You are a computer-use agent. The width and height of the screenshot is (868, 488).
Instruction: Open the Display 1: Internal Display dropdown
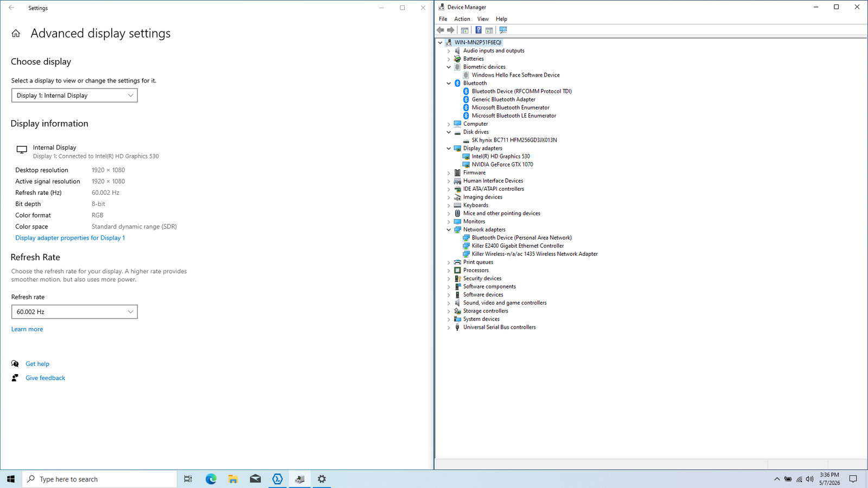pos(74,95)
